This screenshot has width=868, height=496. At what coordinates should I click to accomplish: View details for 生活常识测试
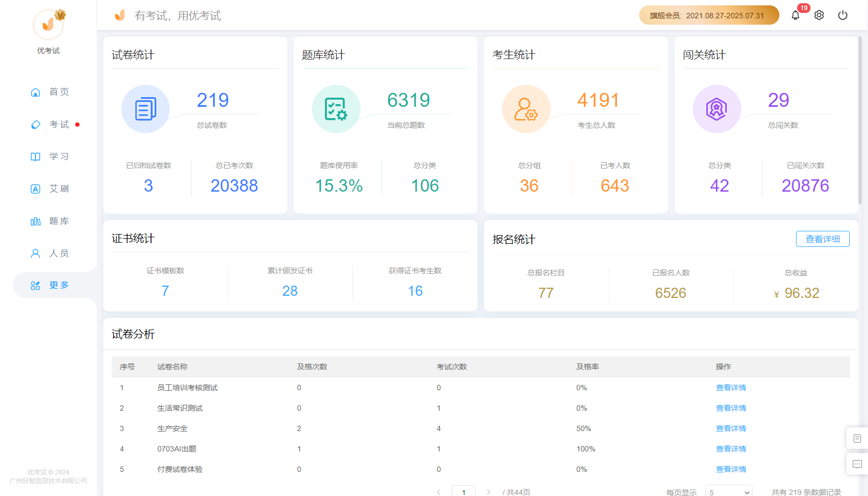click(731, 408)
